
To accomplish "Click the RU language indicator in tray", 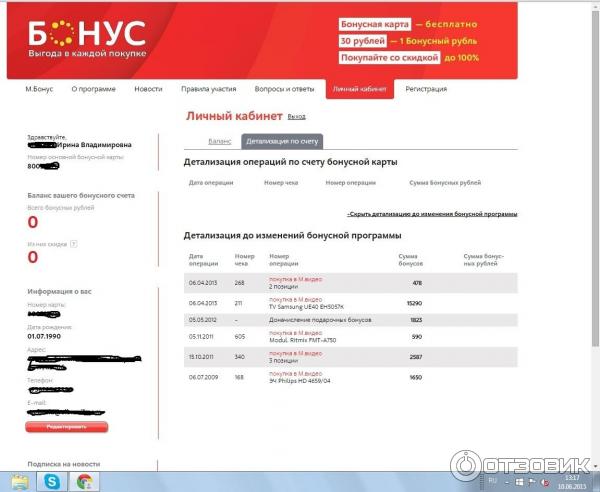I will [x=490, y=482].
